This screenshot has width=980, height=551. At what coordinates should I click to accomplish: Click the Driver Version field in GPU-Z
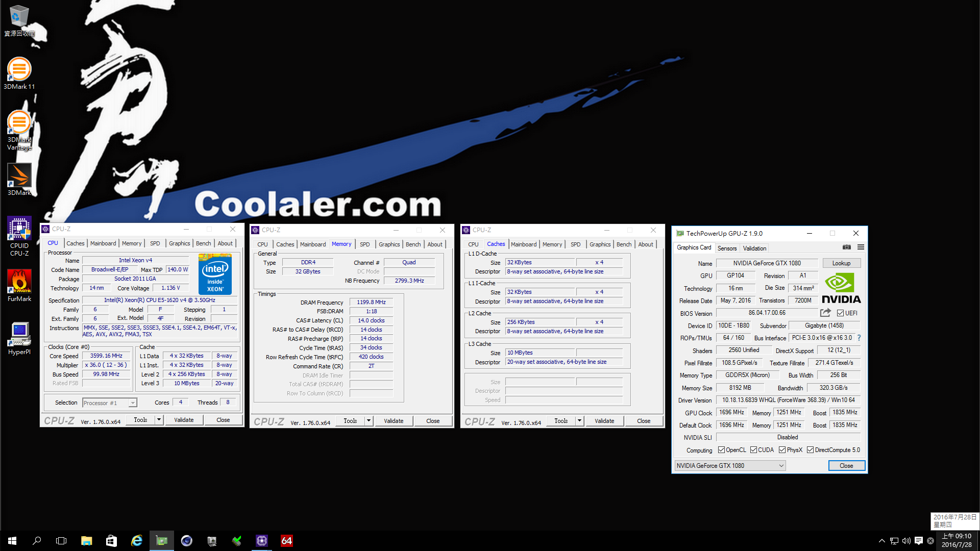click(x=788, y=400)
